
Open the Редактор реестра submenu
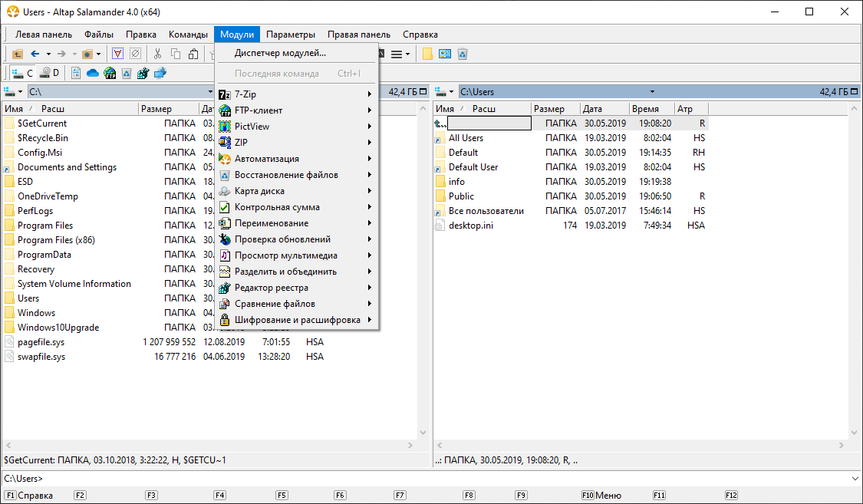pos(297,287)
